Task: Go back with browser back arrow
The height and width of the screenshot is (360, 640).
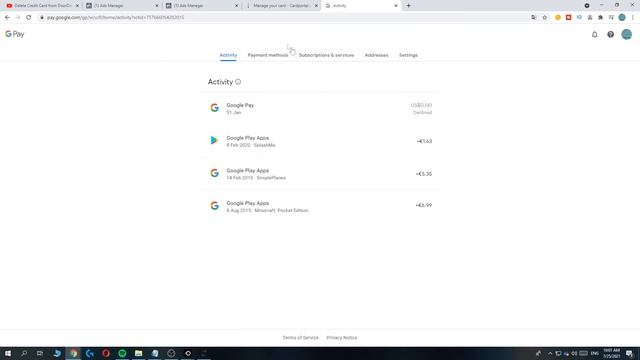Action: click(x=7, y=18)
